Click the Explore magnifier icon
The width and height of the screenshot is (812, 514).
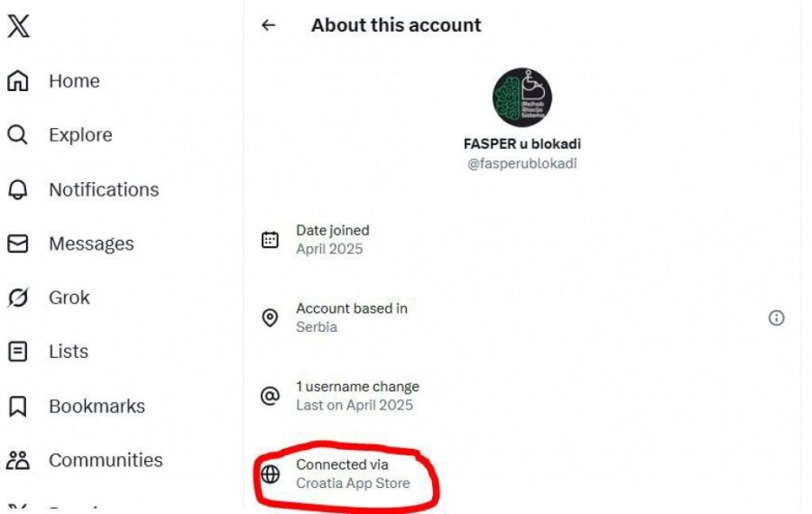pyautogui.click(x=18, y=135)
